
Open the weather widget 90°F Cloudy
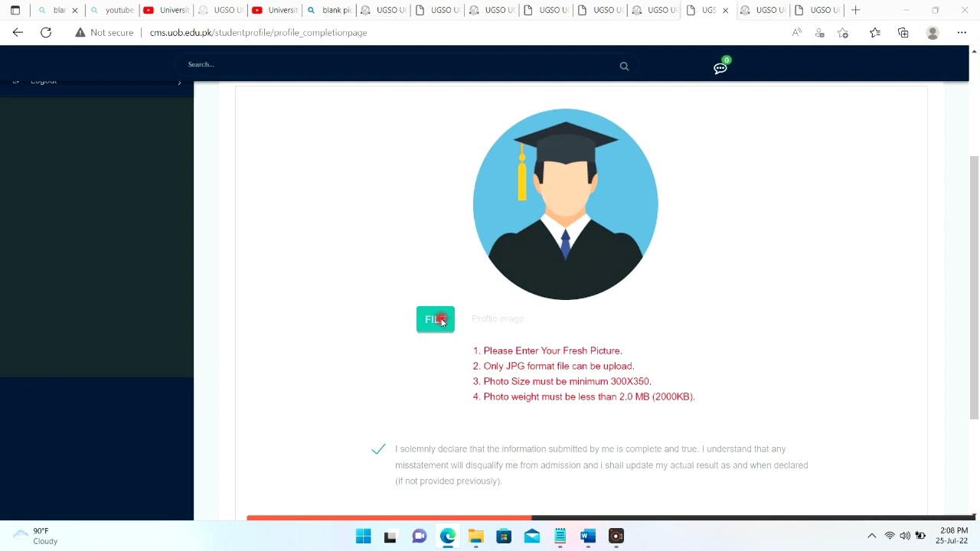(x=36, y=536)
